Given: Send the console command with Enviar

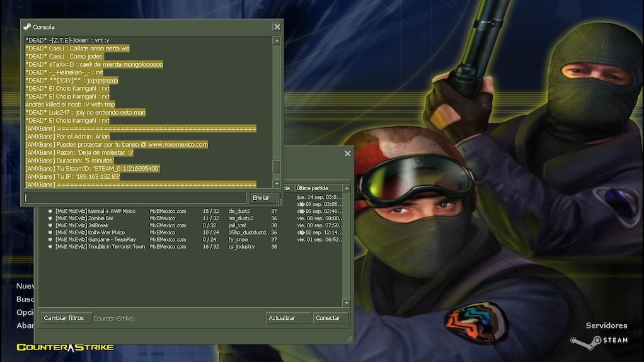Looking at the screenshot, I should (265, 198).
